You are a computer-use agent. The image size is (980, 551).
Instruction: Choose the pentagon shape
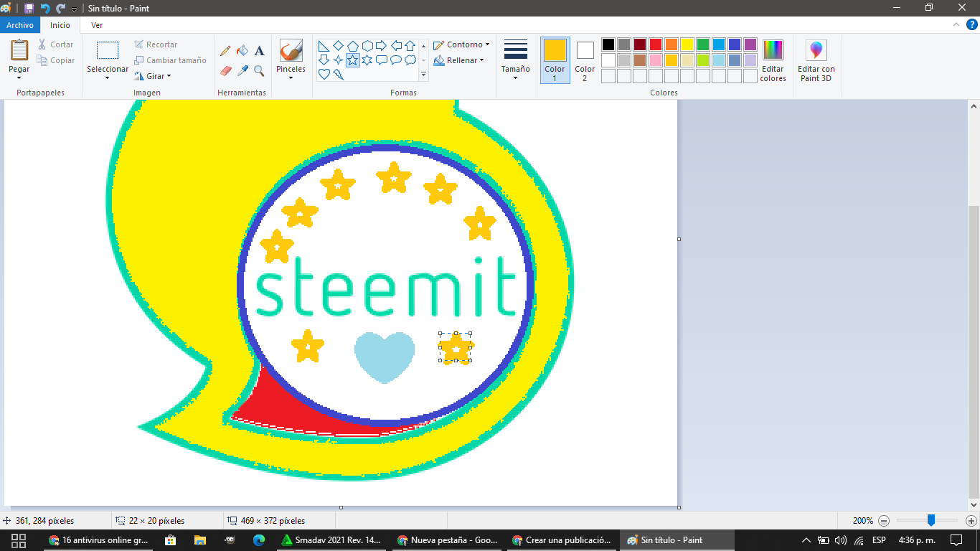[352, 46]
